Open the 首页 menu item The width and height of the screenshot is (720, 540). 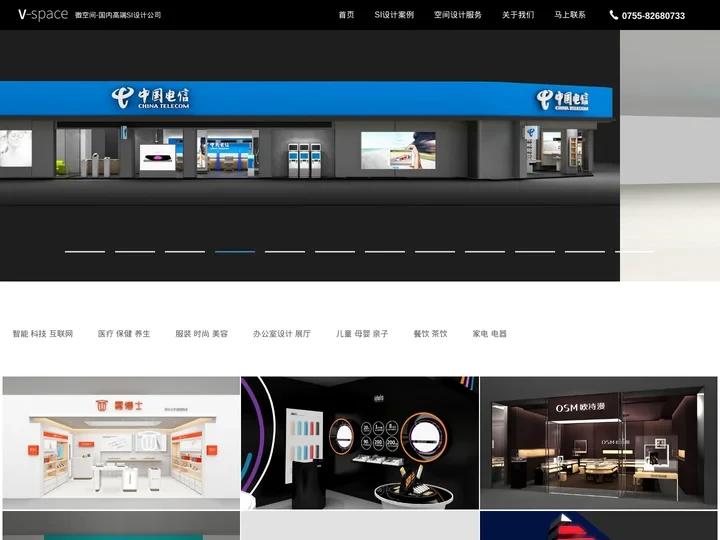(346, 15)
